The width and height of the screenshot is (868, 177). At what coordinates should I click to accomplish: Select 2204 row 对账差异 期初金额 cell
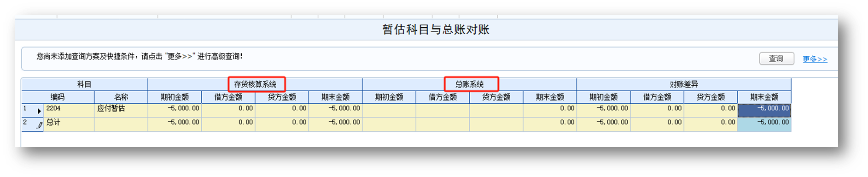pyautogui.click(x=604, y=111)
